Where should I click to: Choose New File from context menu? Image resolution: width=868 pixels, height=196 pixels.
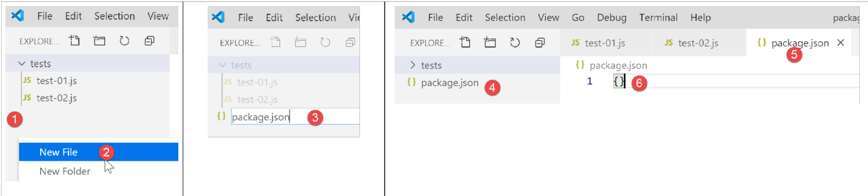[x=99, y=152]
